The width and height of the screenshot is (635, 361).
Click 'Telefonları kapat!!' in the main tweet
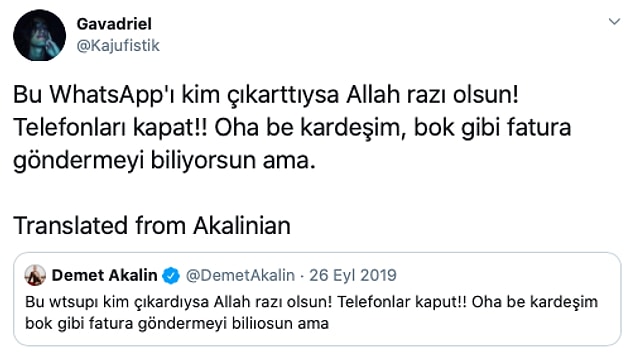(110, 128)
